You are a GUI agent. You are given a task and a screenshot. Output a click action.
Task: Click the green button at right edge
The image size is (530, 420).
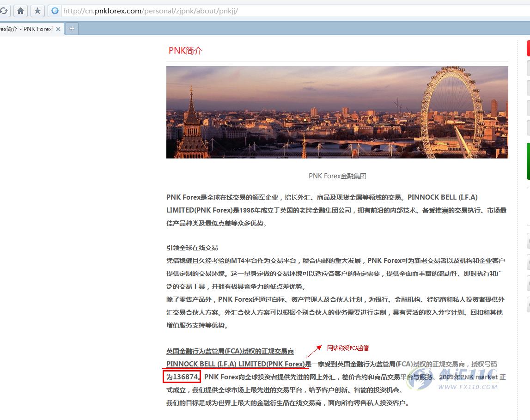(x=528, y=161)
